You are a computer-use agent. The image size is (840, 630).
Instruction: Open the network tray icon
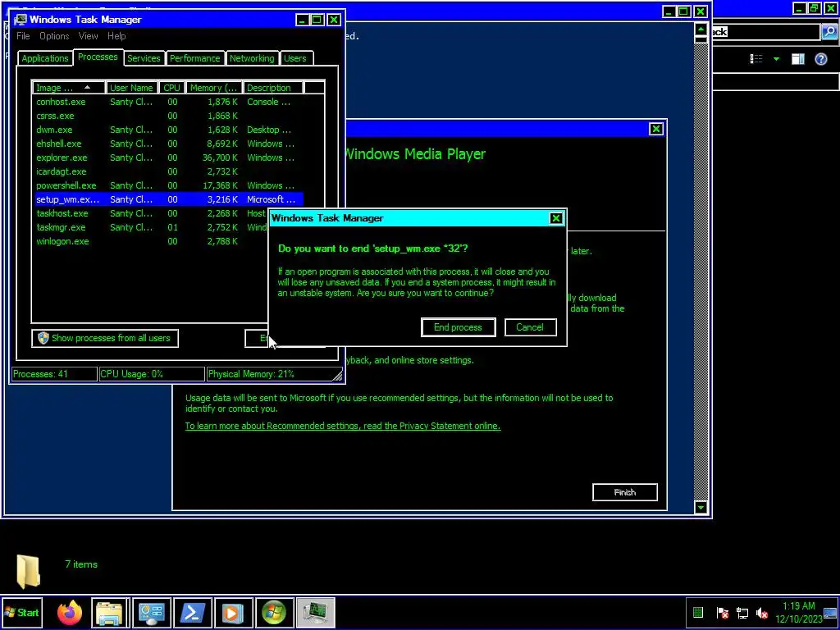[742, 612]
